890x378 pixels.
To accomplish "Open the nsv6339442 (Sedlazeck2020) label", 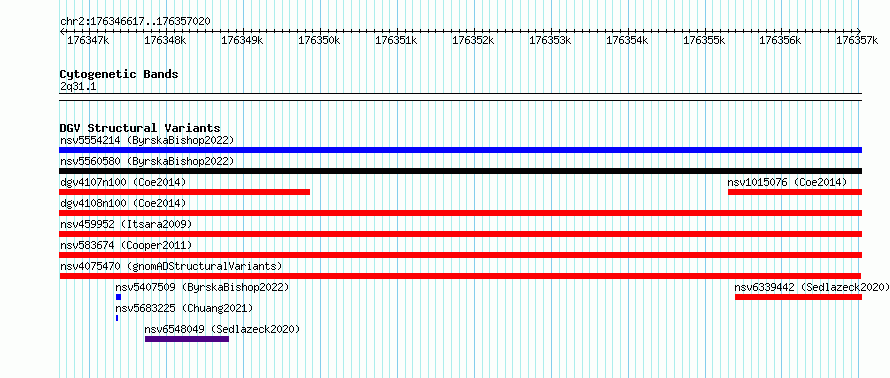I will [x=812, y=287].
